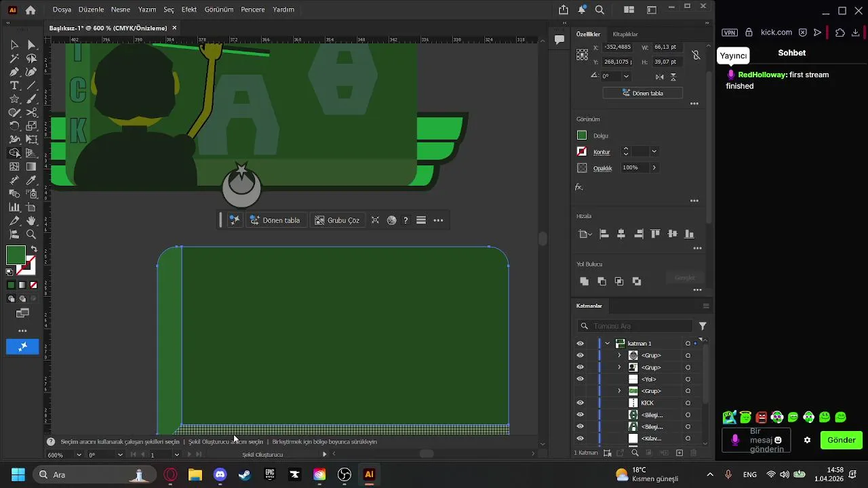
Task: Click the Dolgu fill color swatch
Action: [582, 136]
